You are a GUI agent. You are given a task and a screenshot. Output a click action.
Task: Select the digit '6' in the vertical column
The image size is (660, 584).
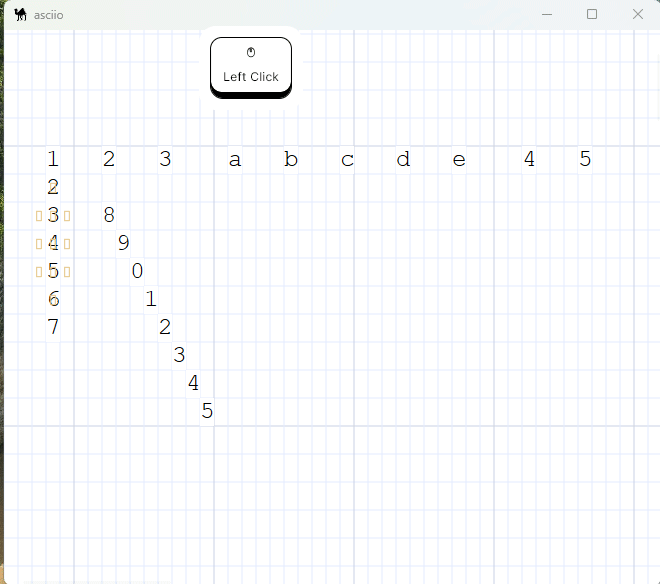pyautogui.click(x=53, y=299)
